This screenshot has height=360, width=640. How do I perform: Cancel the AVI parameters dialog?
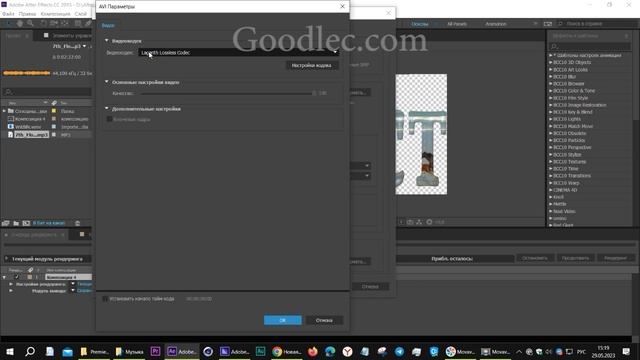coord(324,320)
